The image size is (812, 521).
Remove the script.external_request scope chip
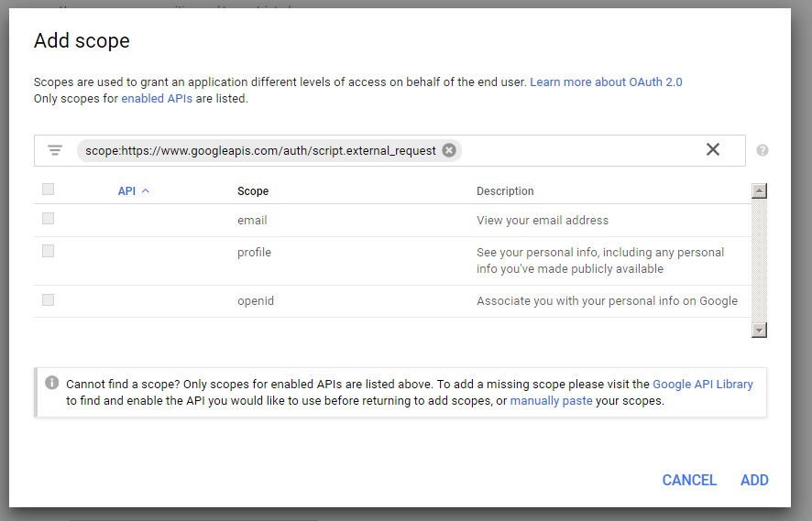point(448,150)
